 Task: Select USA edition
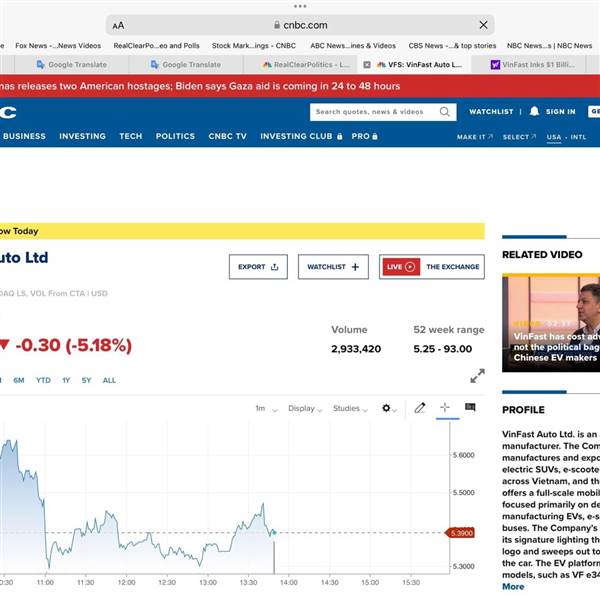point(554,137)
